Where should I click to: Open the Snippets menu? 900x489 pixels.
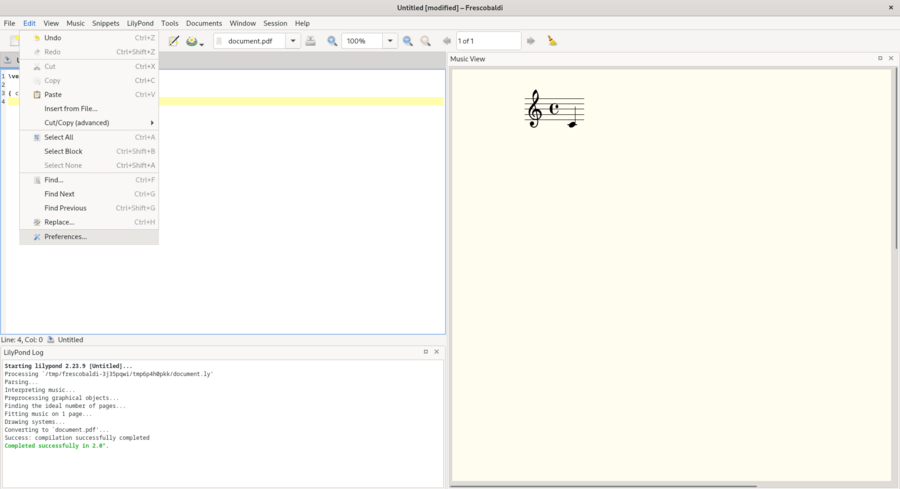pos(105,23)
